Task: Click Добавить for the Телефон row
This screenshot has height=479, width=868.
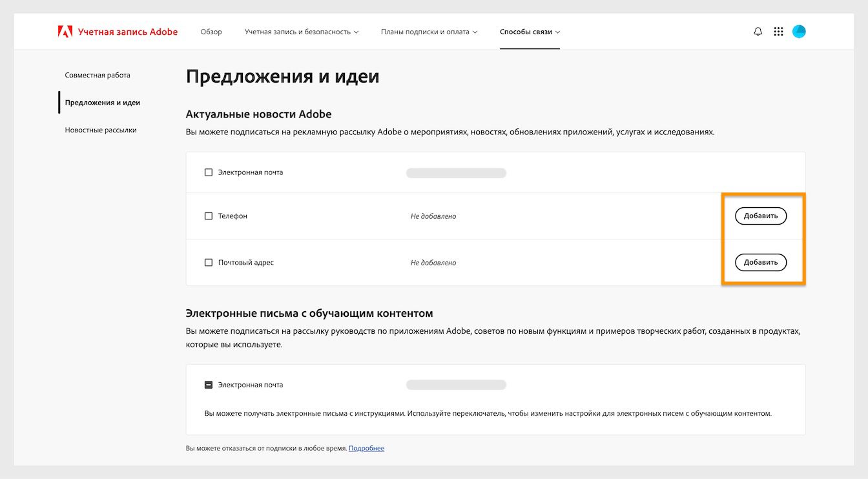Action: (761, 216)
